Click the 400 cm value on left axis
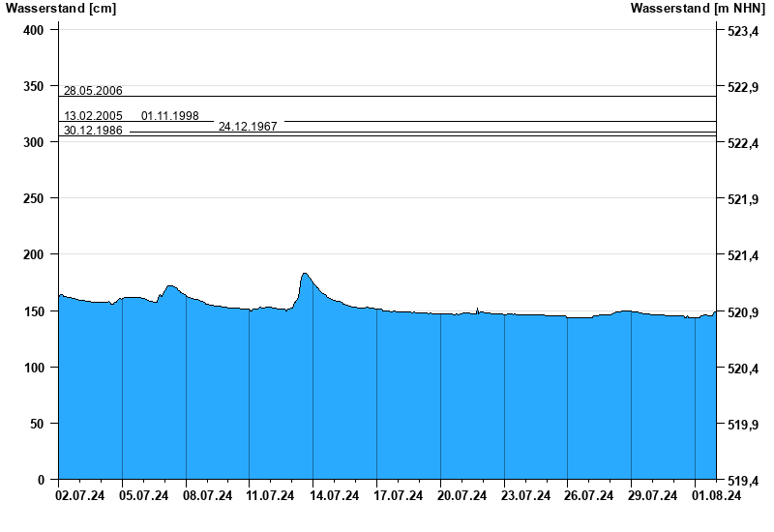 coord(34,30)
